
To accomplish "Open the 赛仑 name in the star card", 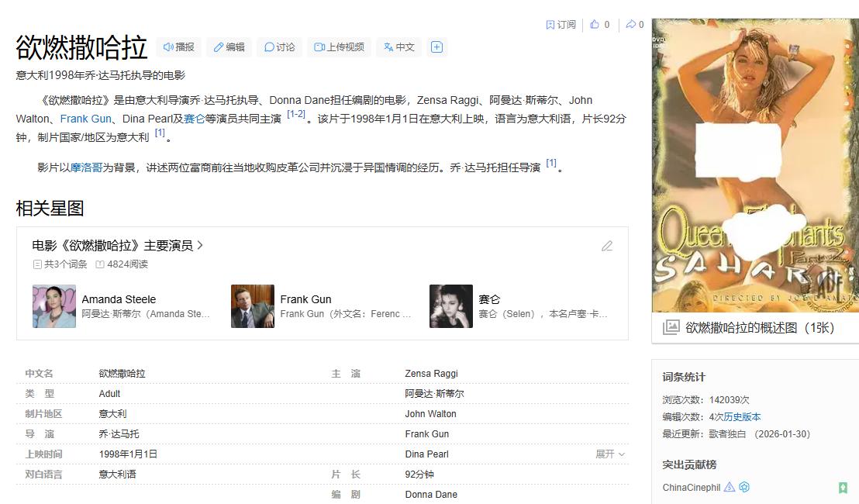I will tap(489, 299).
